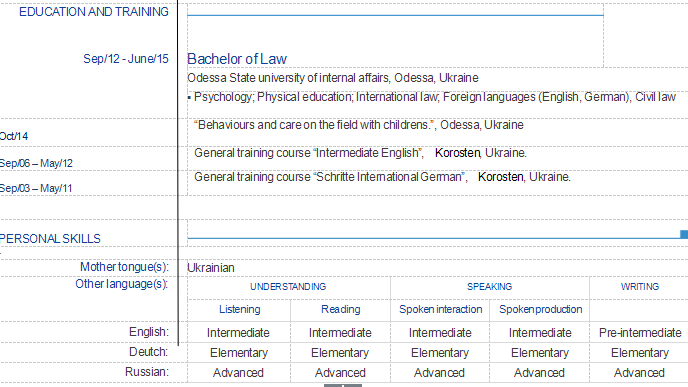
Task: Click the SPEAKING column header
Action: pyautogui.click(x=489, y=287)
